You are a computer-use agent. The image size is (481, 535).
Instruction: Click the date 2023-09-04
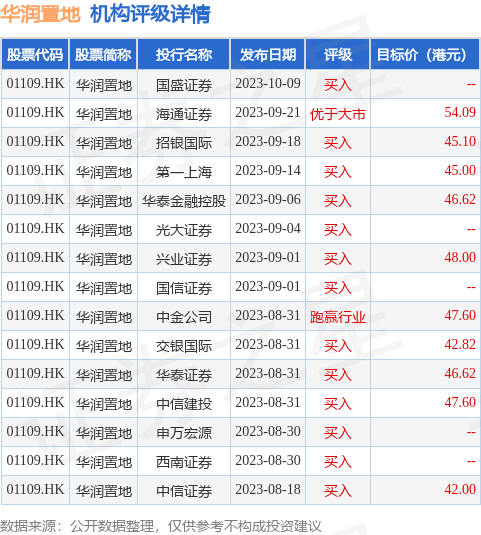(x=268, y=229)
